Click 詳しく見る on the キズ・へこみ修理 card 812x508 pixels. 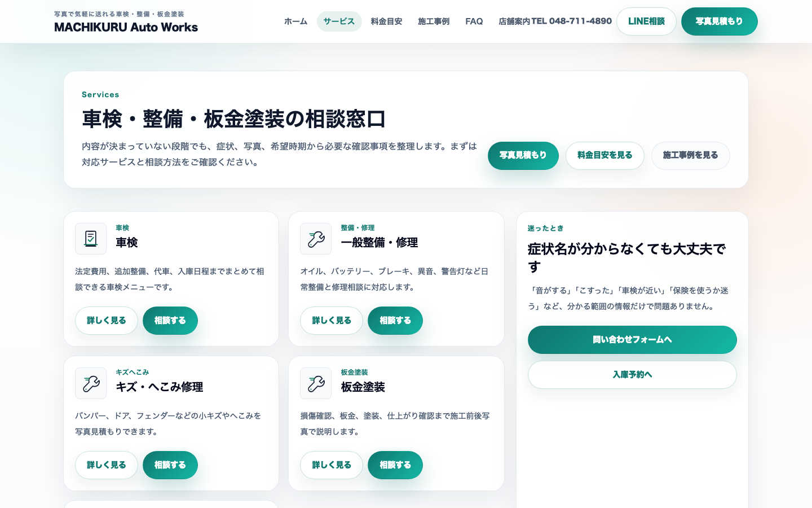pos(107,465)
